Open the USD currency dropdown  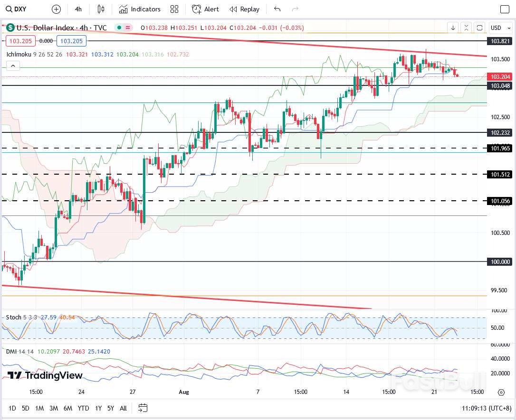pyautogui.click(x=500, y=28)
